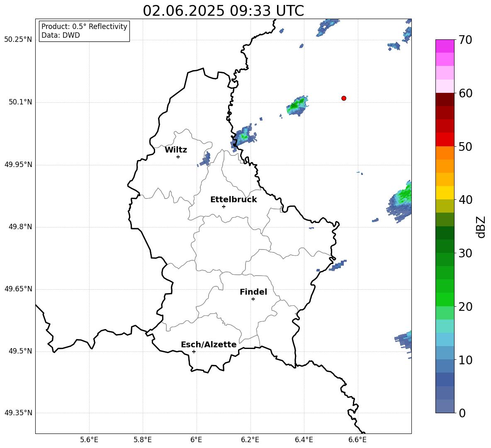Click the 70 value on the colorbar

(x=465, y=40)
